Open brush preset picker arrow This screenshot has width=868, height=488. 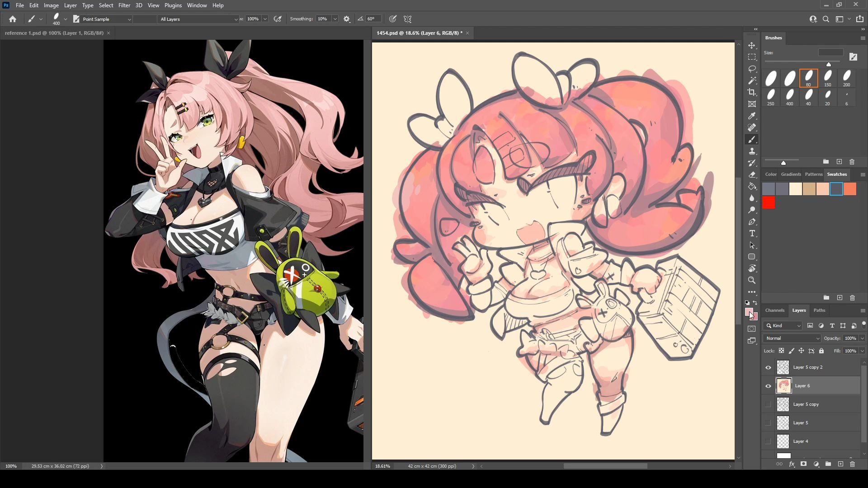[66, 19]
